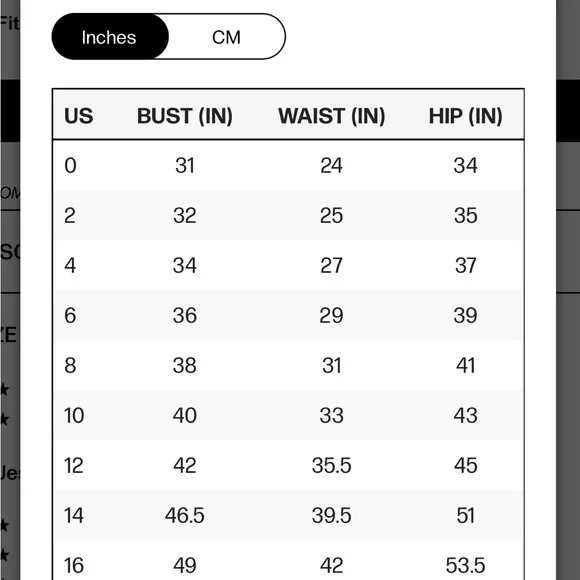Click the HIP (IN) column header
Image resolution: width=580 pixels, height=580 pixels.
point(465,116)
